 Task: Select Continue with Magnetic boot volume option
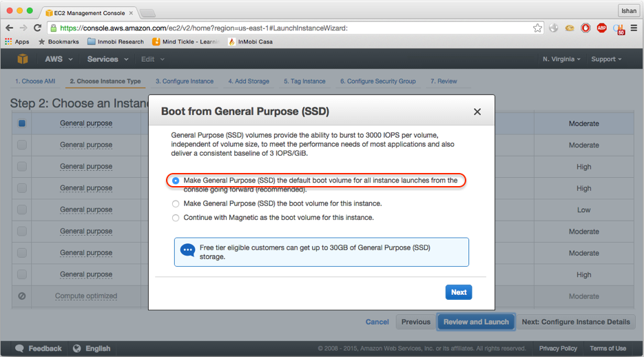tap(176, 218)
